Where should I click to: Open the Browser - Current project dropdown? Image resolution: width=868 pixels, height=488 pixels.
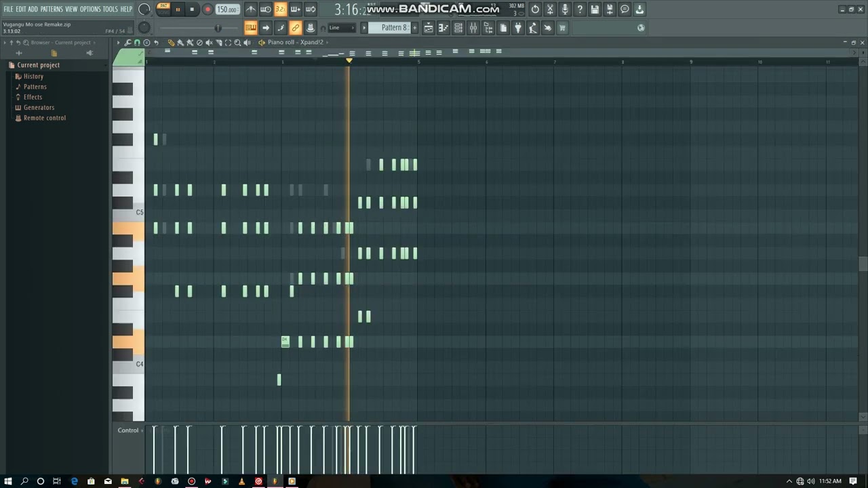(60, 43)
